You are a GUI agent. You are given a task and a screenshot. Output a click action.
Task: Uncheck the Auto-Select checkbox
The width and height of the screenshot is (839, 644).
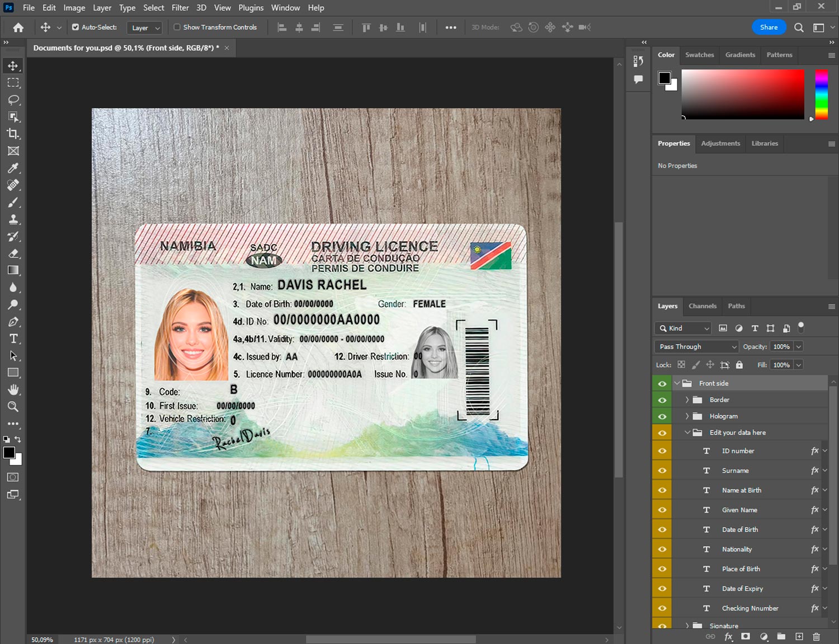tap(76, 27)
